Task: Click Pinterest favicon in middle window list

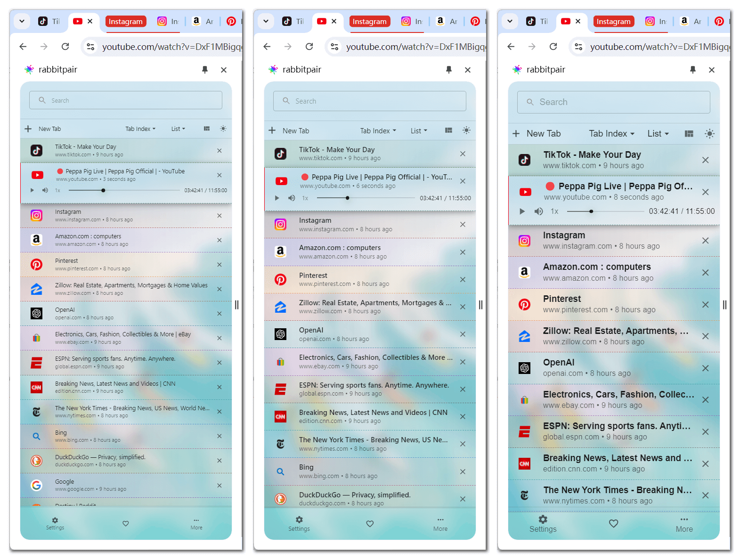Action: click(x=281, y=279)
